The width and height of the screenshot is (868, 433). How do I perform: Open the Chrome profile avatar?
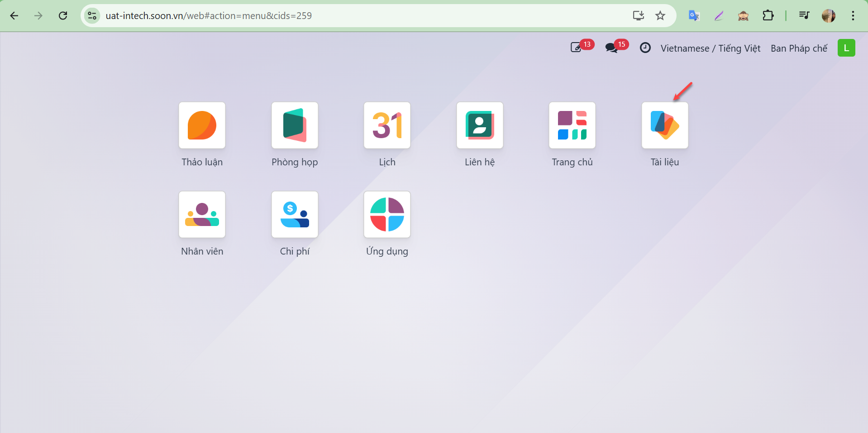829,16
